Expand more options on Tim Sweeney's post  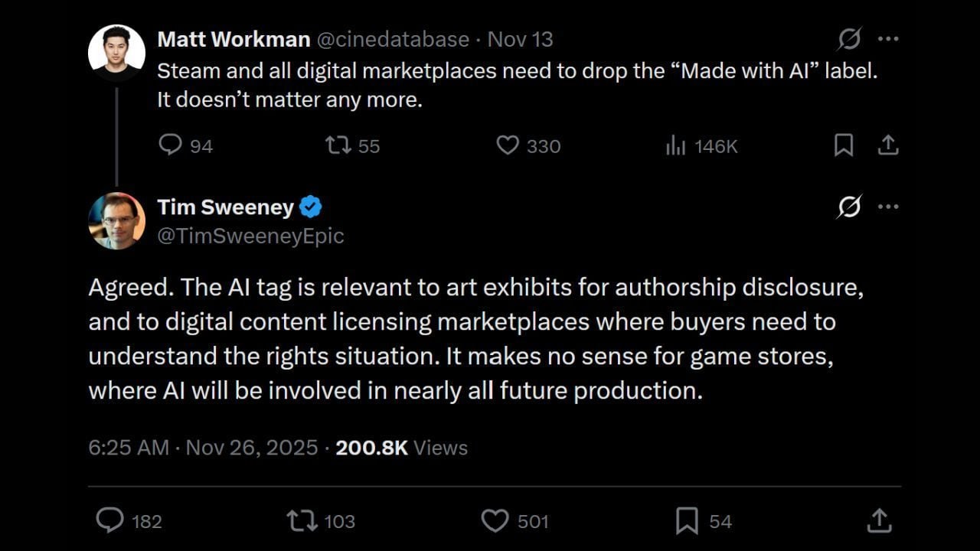pyautogui.click(x=887, y=207)
